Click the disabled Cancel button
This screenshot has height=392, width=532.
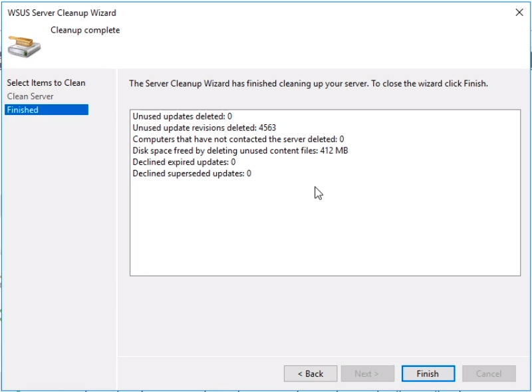(x=489, y=373)
